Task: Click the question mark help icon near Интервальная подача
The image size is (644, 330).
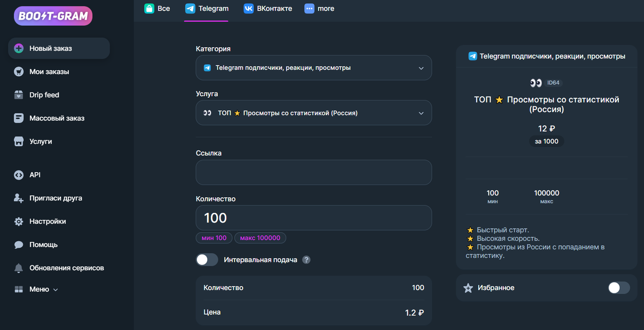Action: [x=306, y=260]
